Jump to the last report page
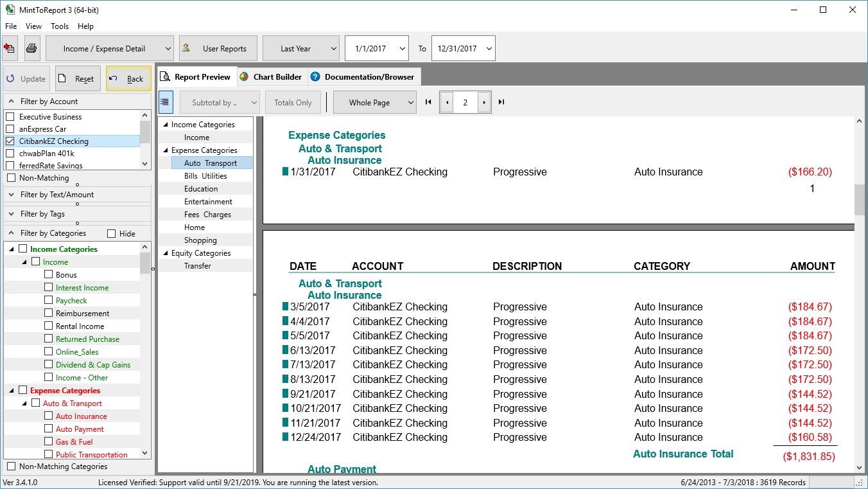 [501, 102]
